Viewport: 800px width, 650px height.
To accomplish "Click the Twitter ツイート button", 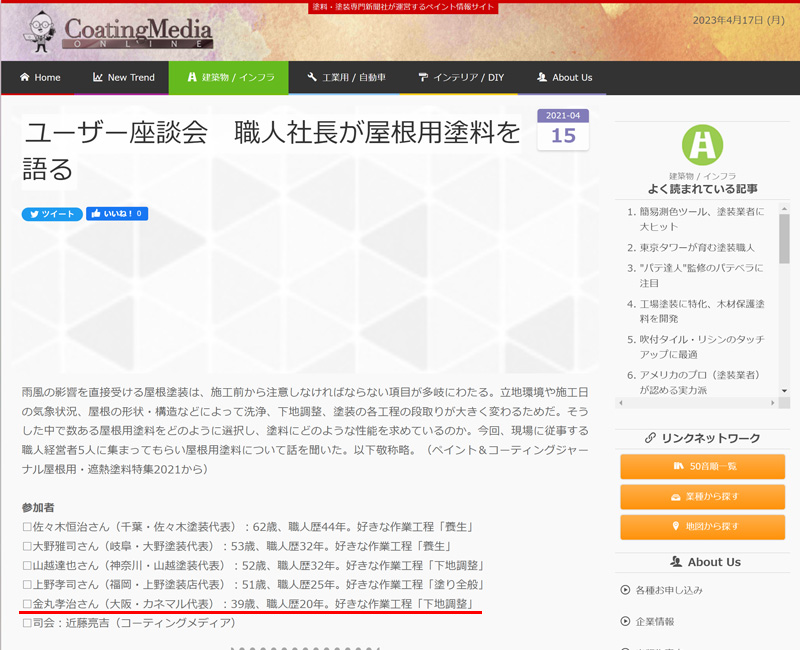I will [51, 214].
